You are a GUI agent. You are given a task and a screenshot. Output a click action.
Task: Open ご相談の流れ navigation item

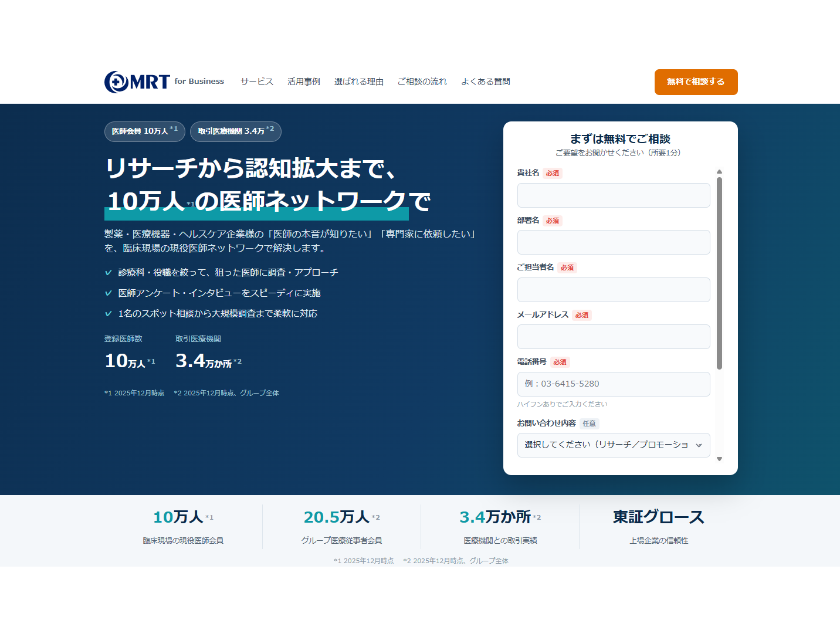[422, 82]
